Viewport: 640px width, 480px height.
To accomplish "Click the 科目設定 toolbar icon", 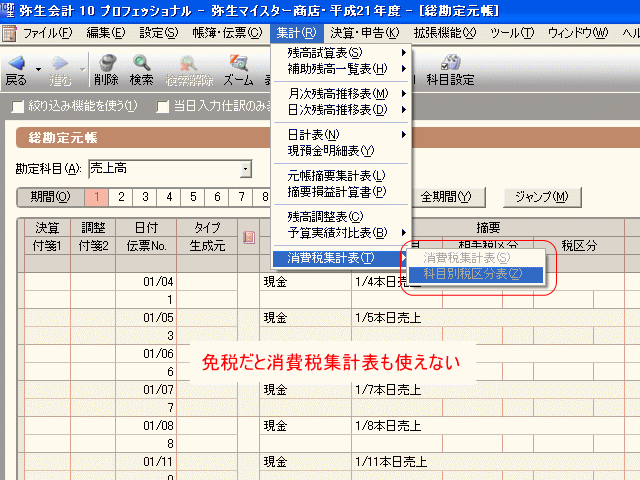I will point(450,62).
